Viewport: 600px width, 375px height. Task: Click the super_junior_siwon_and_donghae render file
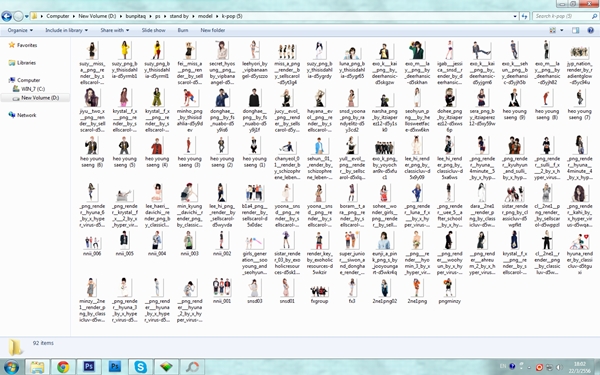pyautogui.click(x=352, y=254)
